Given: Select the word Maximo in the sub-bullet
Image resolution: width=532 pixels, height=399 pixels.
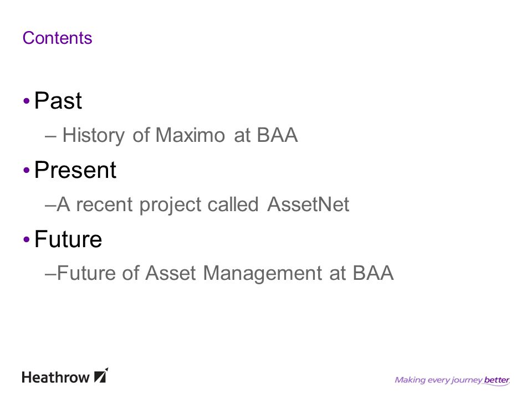Looking at the screenshot, I should 190,135.
